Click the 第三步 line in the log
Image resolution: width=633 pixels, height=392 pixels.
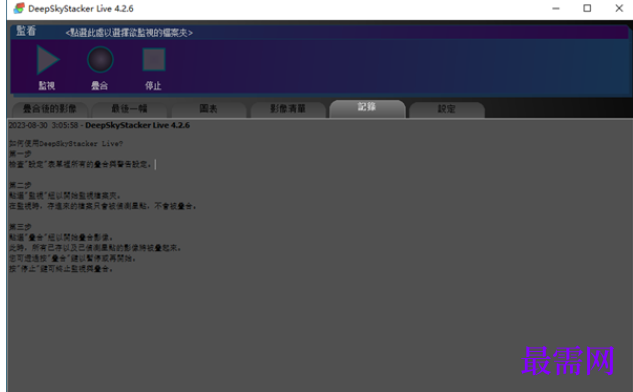(20, 227)
